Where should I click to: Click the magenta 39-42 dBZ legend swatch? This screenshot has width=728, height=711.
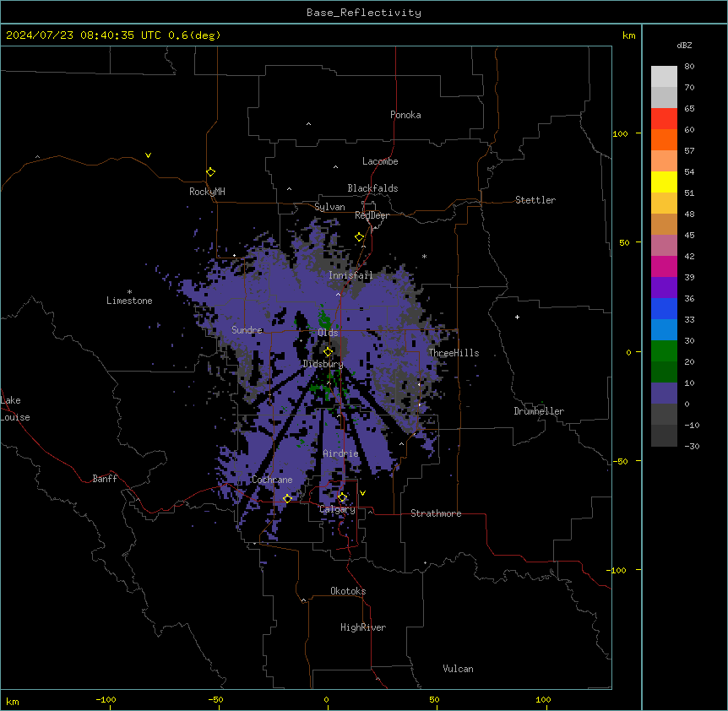(664, 266)
